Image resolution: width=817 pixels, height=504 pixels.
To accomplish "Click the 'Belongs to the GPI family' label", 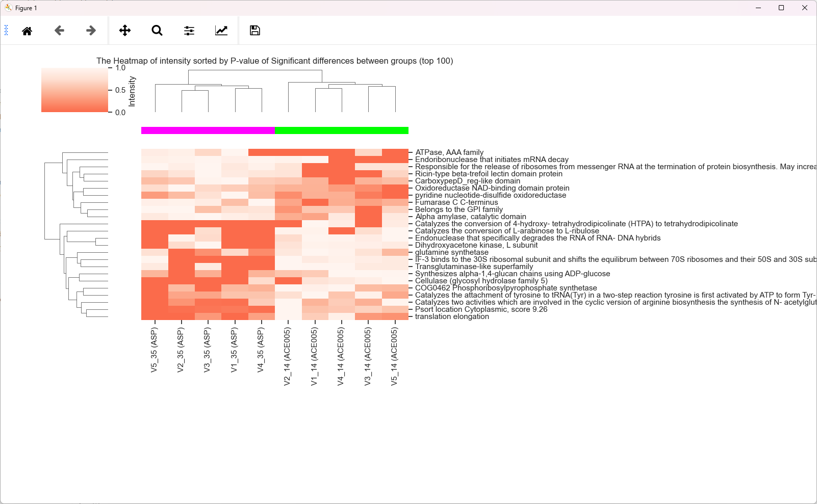I will [x=459, y=209].
